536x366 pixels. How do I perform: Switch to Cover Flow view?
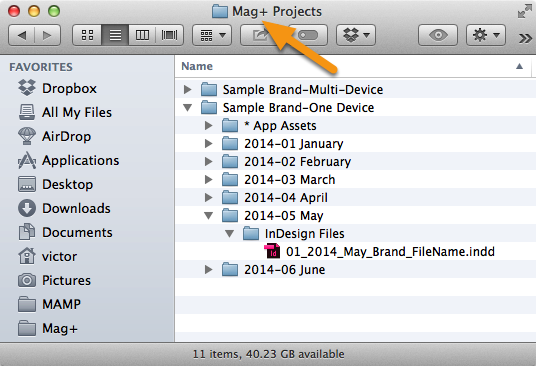(x=170, y=35)
